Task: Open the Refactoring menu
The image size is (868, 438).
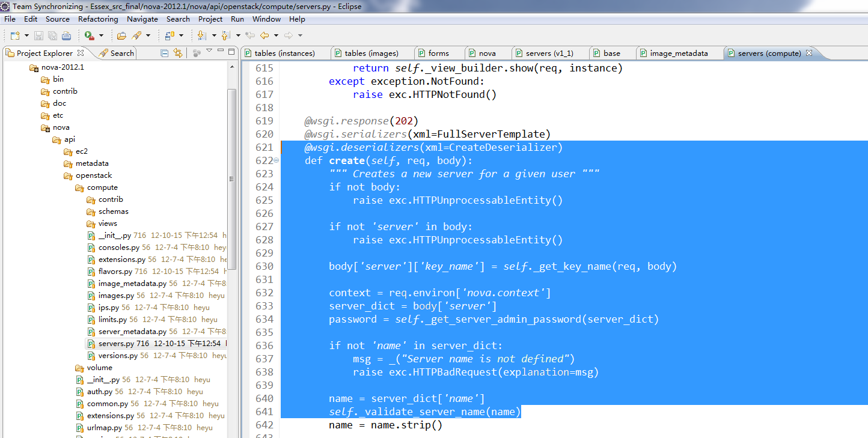Action: [98, 19]
